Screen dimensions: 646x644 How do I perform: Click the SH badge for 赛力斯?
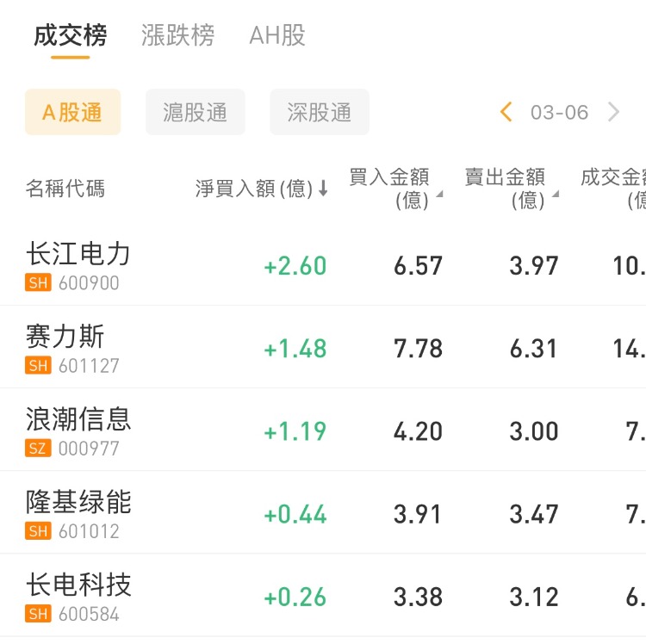39,366
